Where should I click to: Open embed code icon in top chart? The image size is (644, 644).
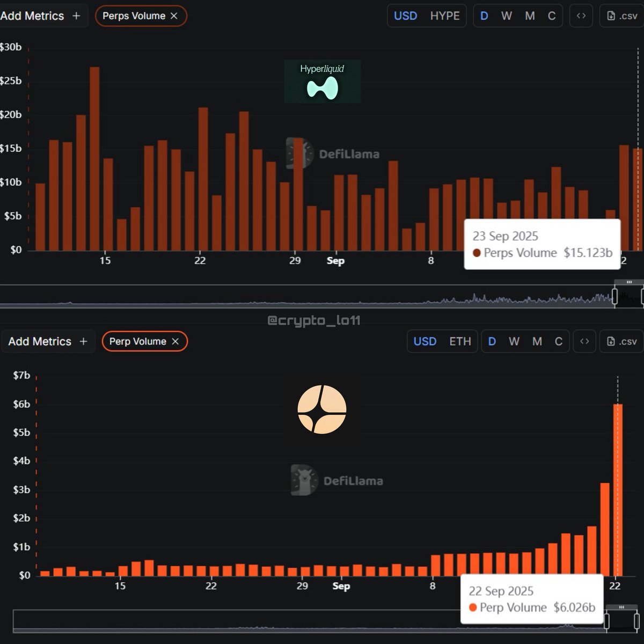click(x=581, y=16)
